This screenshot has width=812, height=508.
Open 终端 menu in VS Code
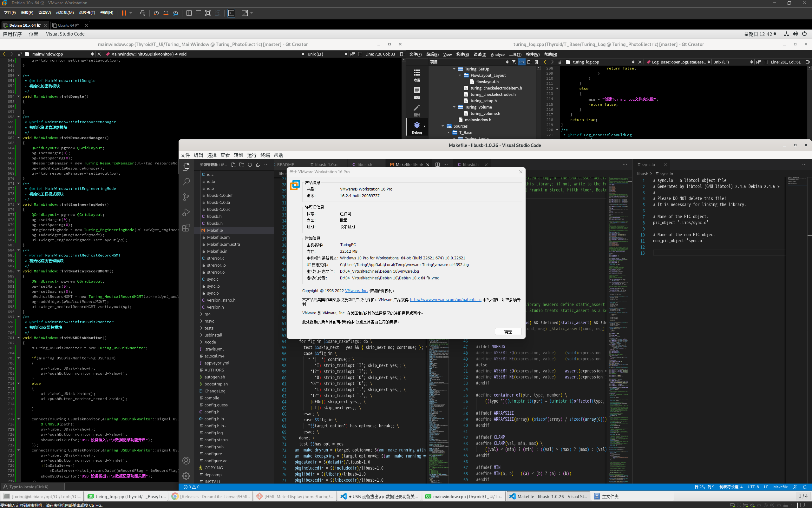[x=265, y=155]
